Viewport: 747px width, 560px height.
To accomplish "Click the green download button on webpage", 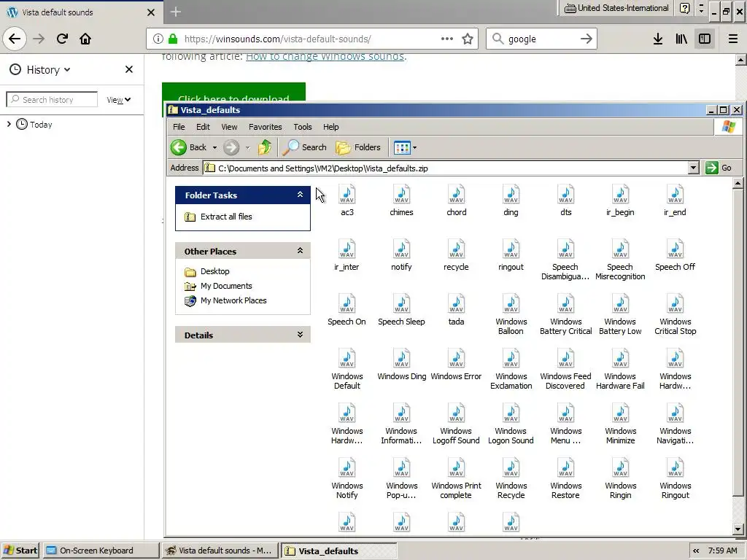I will pos(233,93).
